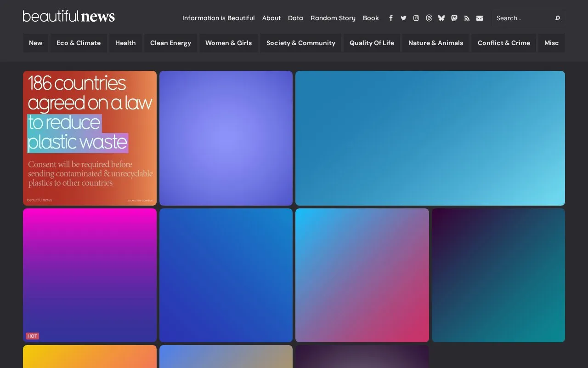Viewport: 588px width, 368px height.
Task: Open the dark purple-to-teal gradient tile
Action: click(498, 275)
